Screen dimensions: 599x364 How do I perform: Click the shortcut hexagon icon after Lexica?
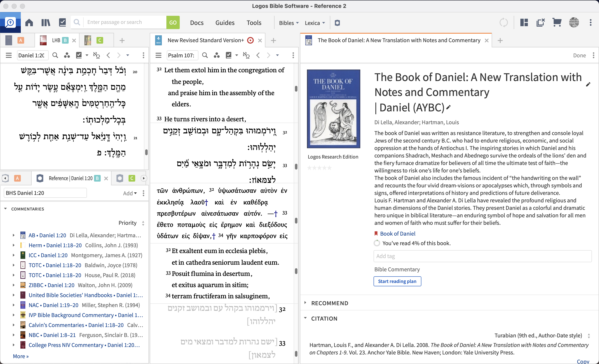coord(337,23)
